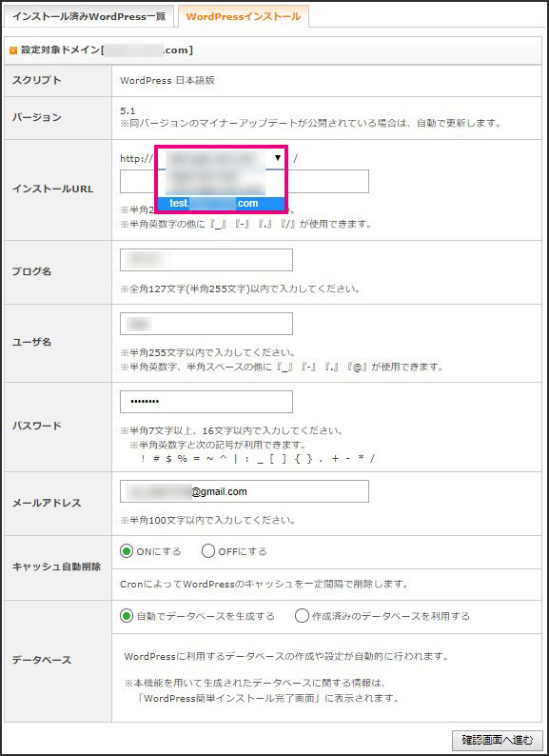Click the WordPress 日本語版 text
549x756 pixels.
(x=167, y=81)
